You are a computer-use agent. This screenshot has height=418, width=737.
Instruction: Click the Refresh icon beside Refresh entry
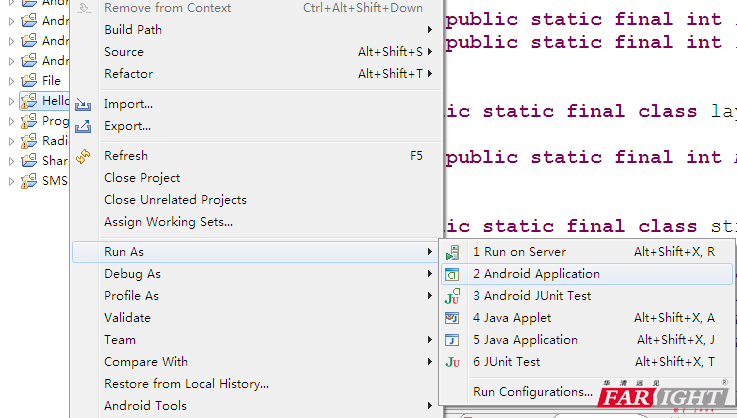83,156
